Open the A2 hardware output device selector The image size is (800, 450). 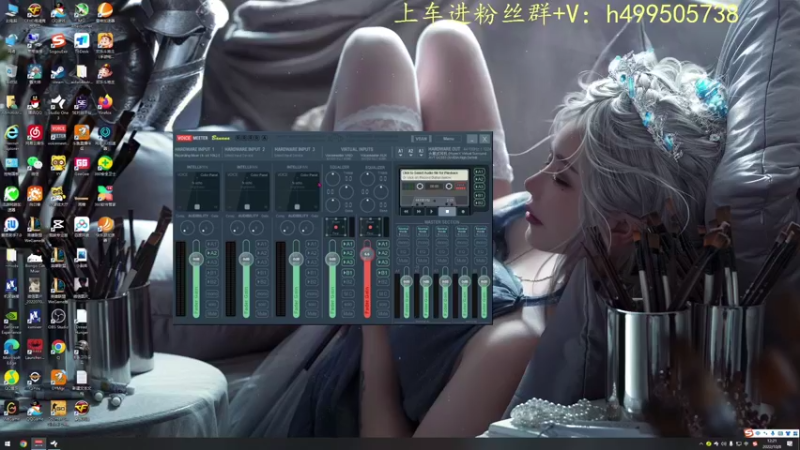coord(411,152)
